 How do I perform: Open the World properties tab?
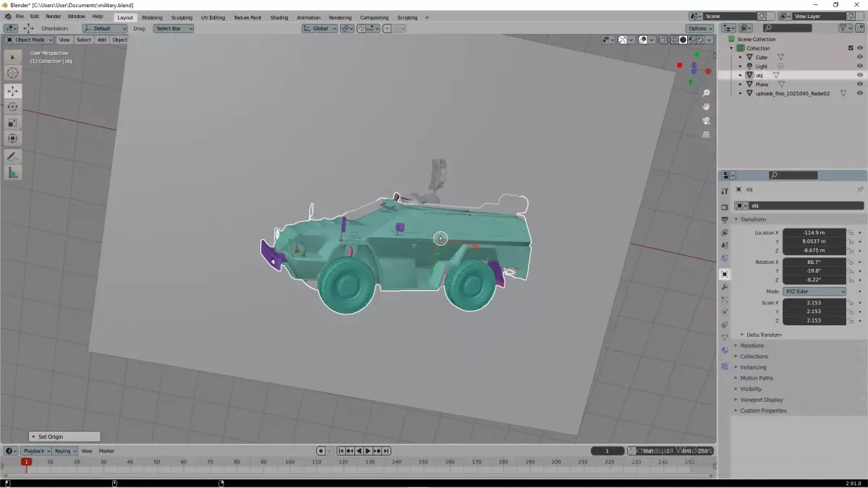point(725,258)
